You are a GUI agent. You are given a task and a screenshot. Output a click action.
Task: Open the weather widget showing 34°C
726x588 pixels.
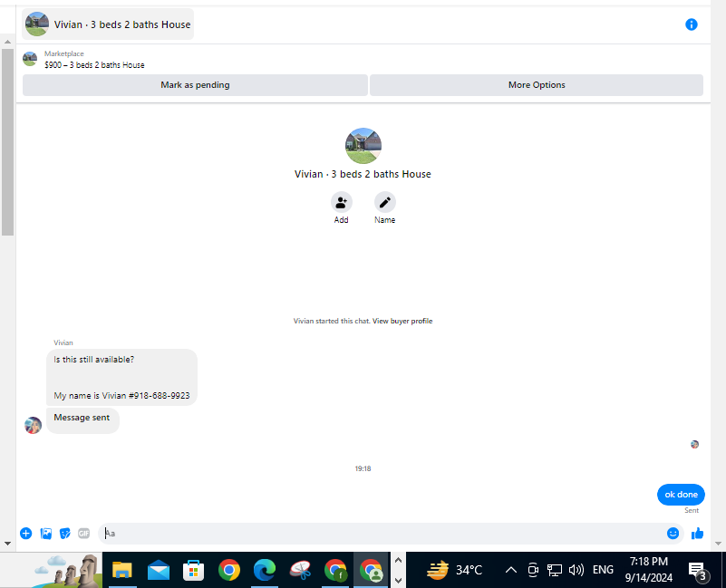click(454, 570)
